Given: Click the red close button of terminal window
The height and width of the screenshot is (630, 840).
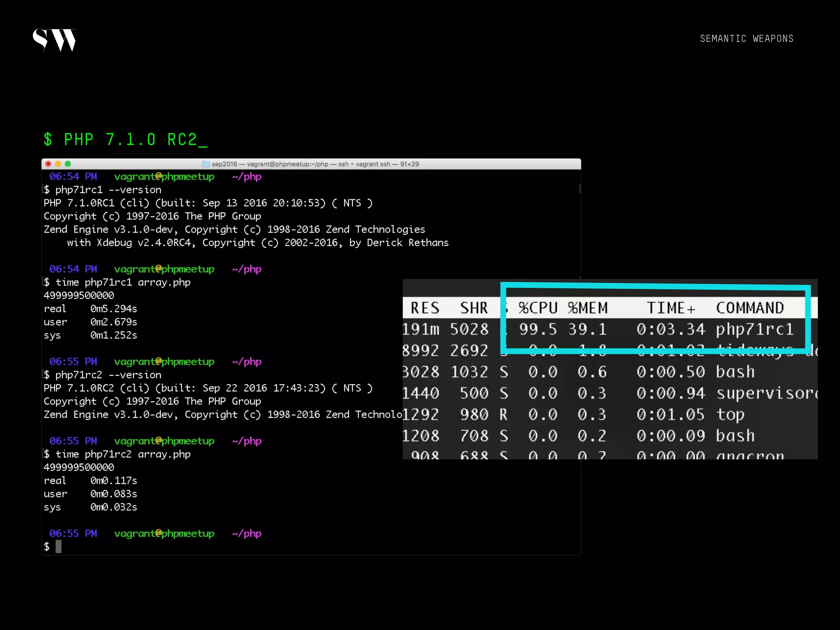Looking at the screenshot, I should point(48,164).
